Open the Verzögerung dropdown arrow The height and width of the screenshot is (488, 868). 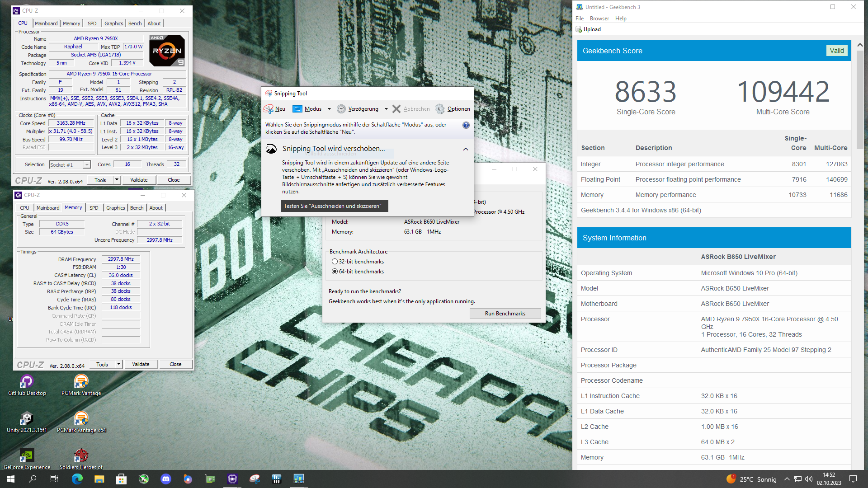[x=386, y=109]
